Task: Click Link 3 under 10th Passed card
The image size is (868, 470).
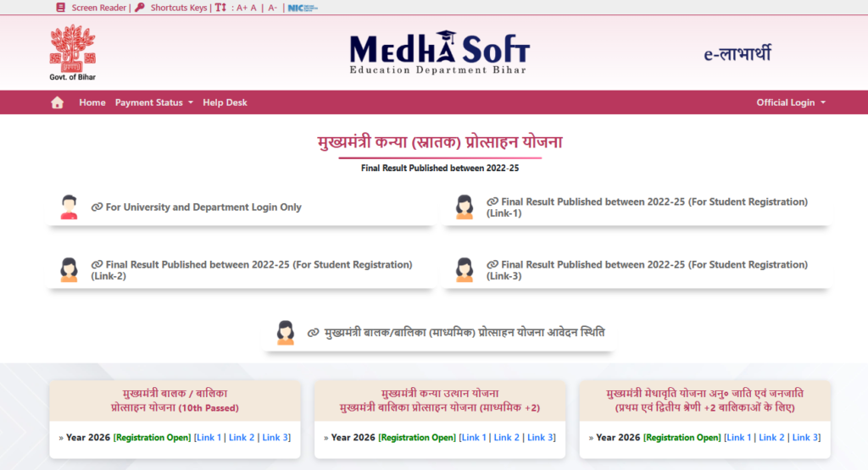Action: pos(275,437)
